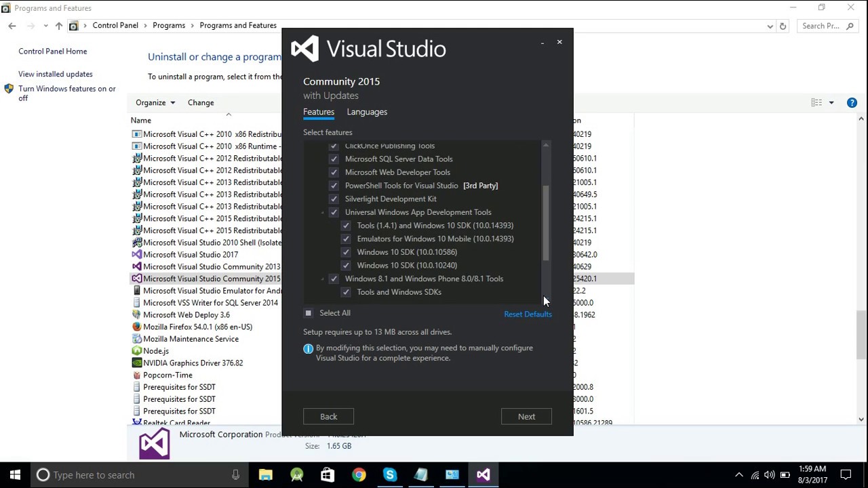Select Microsoft Visual Studio Community 2013 entry

212,267
